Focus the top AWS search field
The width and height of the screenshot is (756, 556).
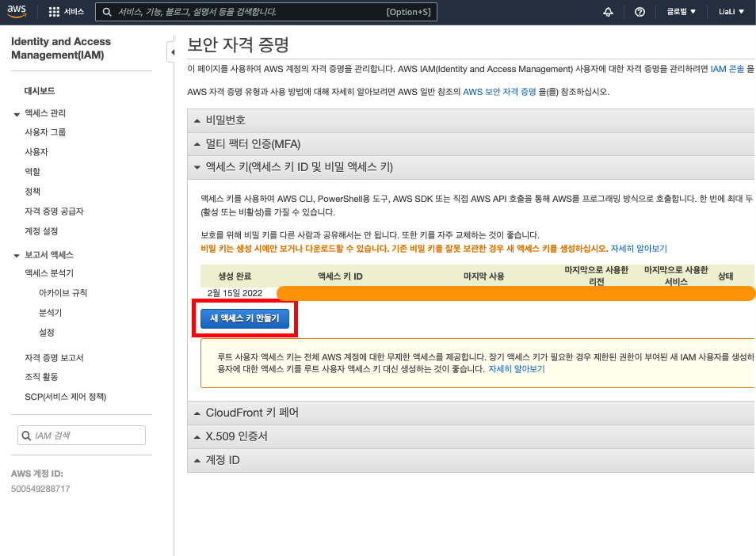(266, 12)
